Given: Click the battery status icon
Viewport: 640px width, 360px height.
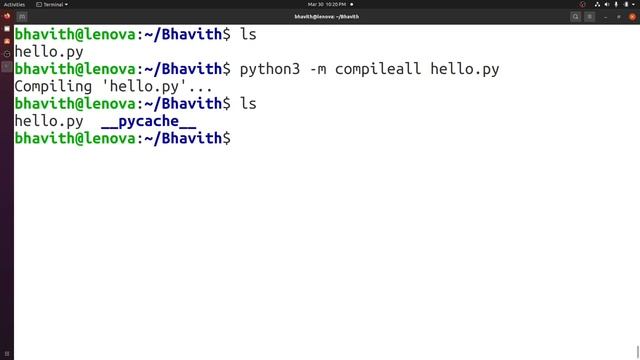Looking at the screenshot, I should 626,4.
